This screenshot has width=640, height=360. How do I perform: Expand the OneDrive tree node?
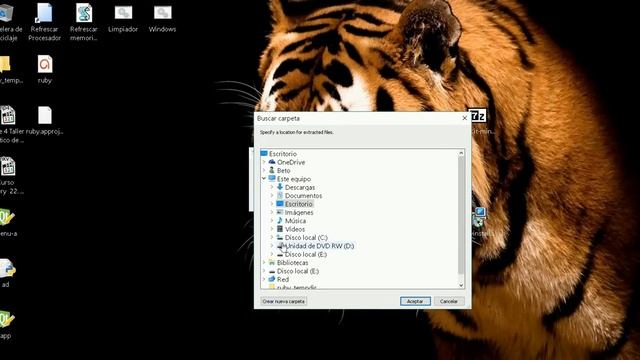click(x=264, y=162)
